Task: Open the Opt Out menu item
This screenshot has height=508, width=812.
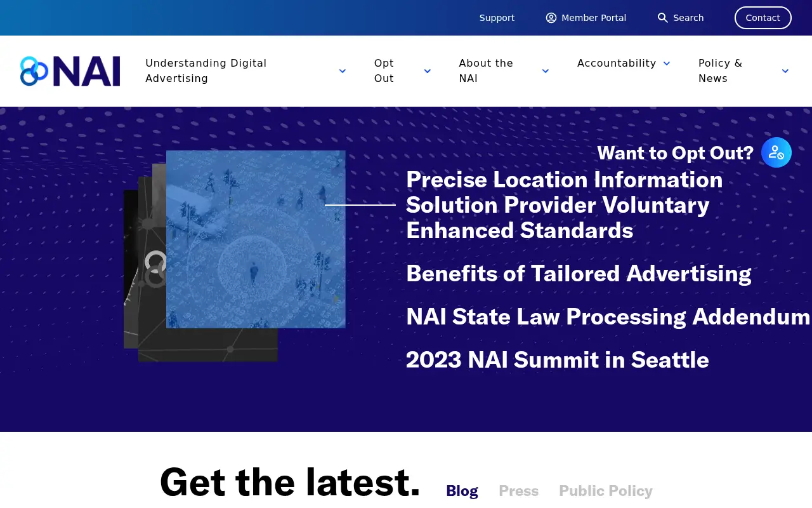Action: [384, 71]
